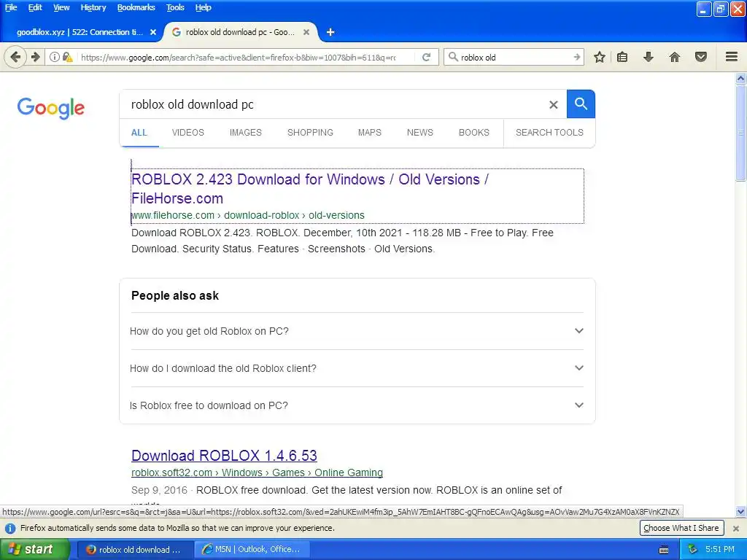Clear the Google search query with X

click(553, 105)
